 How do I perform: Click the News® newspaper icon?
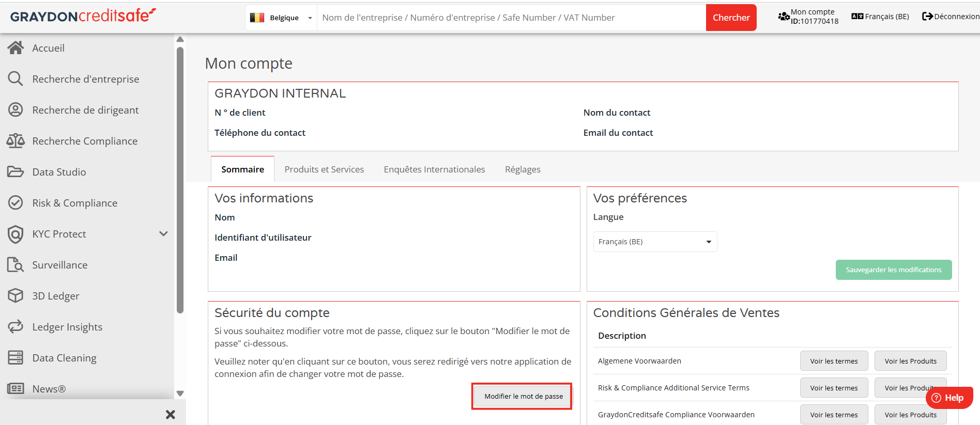16,389
